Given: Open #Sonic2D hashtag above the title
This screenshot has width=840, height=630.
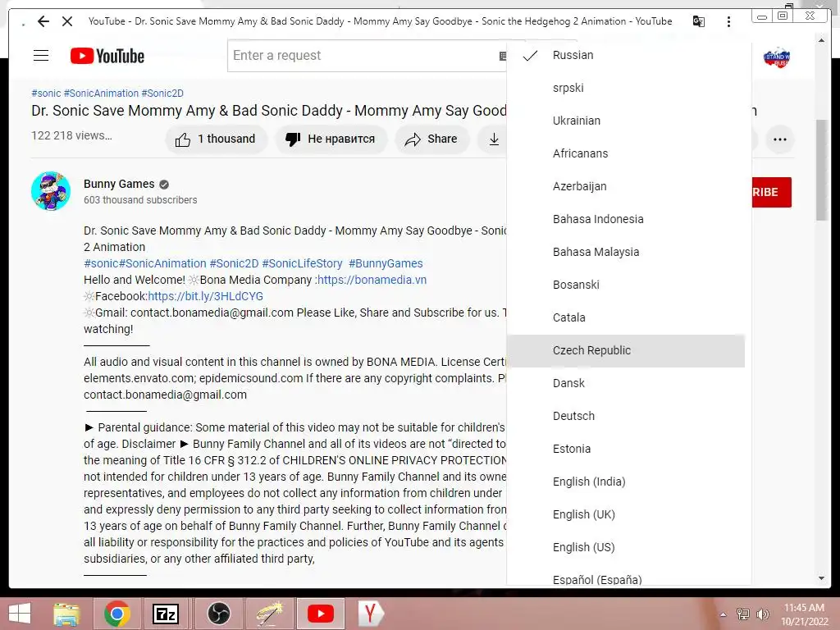Looking at the screenshot, I should tap(162, 94).
